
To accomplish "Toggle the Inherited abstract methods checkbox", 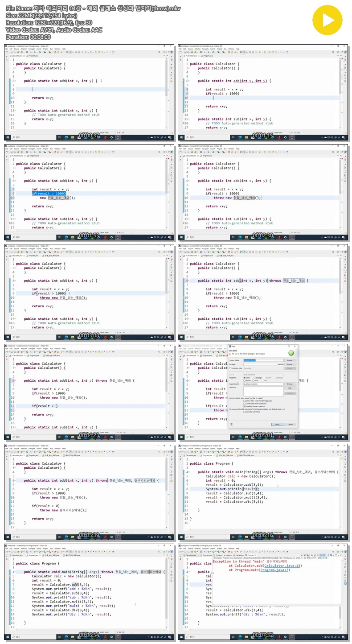I will tap(245, 406).
